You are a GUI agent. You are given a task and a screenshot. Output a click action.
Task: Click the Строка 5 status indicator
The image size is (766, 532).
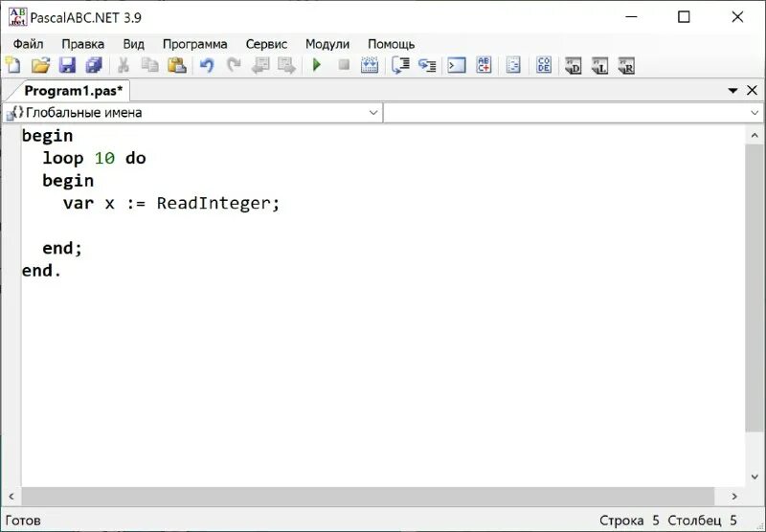pos(629,521)
